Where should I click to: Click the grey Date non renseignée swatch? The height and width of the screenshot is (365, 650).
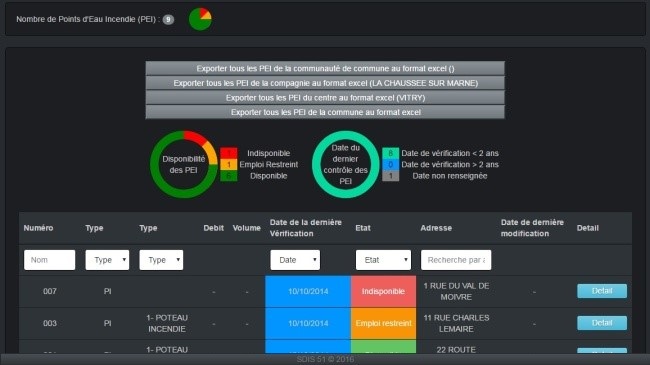click(390, 176)
